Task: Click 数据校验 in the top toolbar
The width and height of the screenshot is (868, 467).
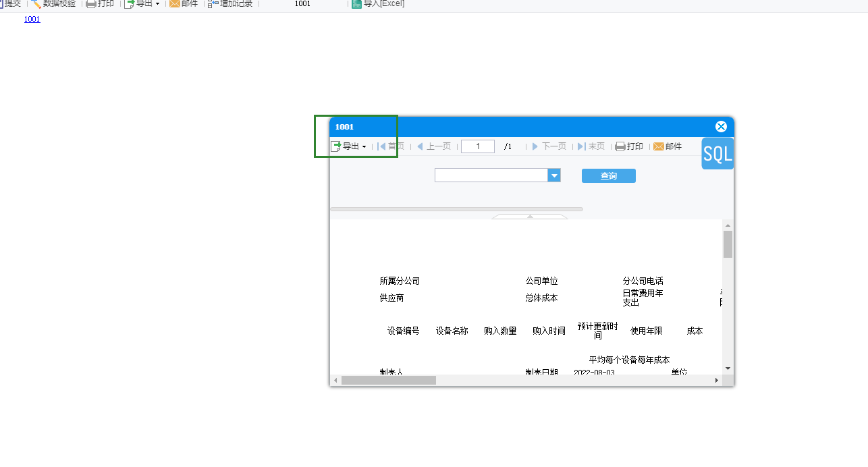Action: (53, 3)
